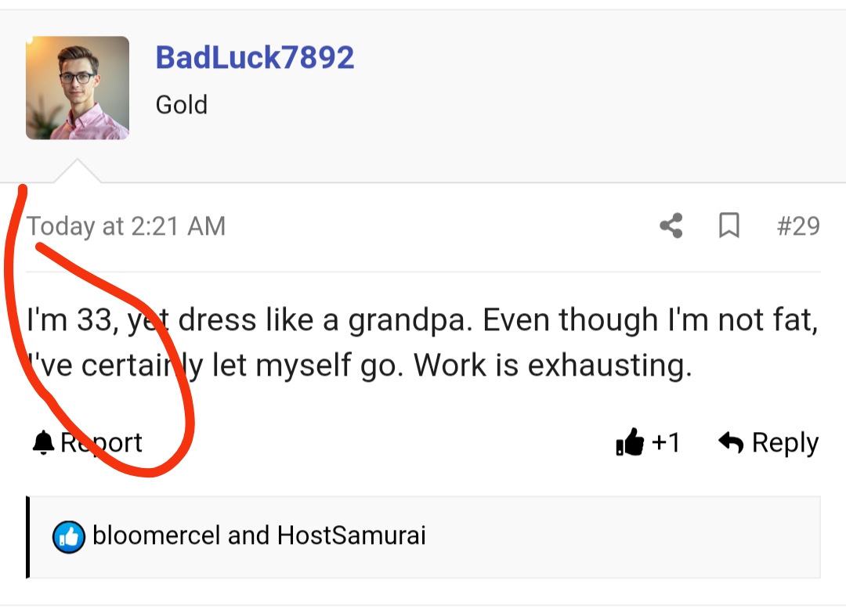Click the curved reply arrow icon
Viewport: 846px width, 616px height.
[x=730, y=443]
